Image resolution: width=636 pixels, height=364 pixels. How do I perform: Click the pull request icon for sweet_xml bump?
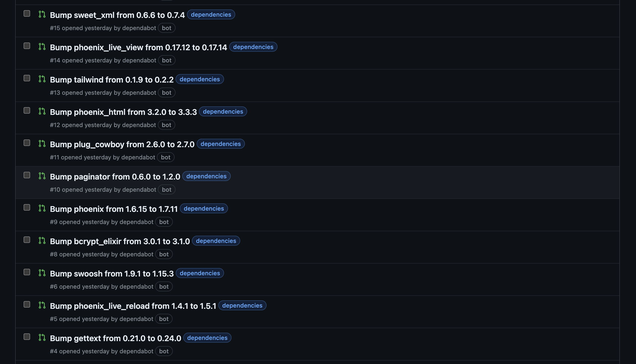[x=42, y=14]
